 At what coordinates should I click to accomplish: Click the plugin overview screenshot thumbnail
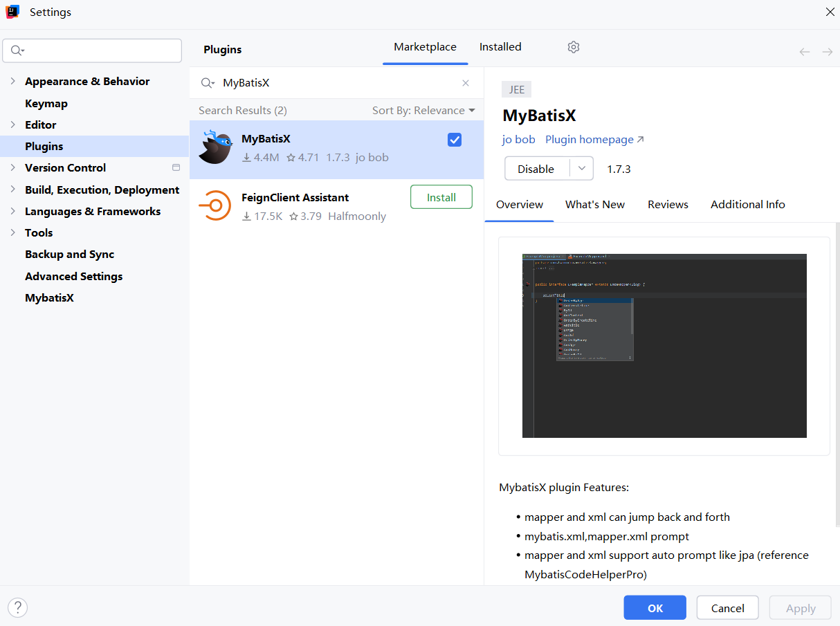point(664,346)
